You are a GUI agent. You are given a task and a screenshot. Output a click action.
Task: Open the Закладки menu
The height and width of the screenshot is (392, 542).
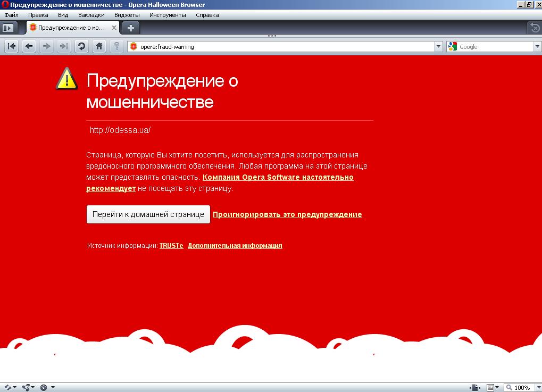coord(91,15)
